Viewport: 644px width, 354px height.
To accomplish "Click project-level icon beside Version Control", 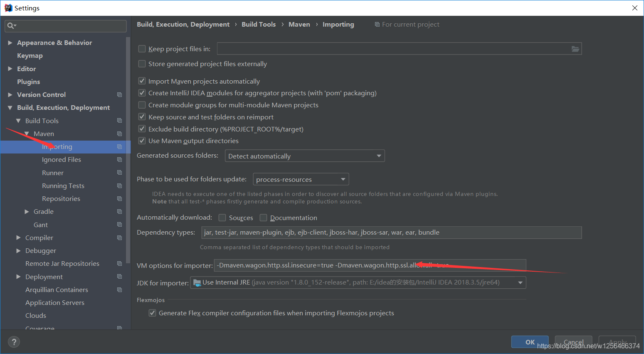I will (119, 94).
